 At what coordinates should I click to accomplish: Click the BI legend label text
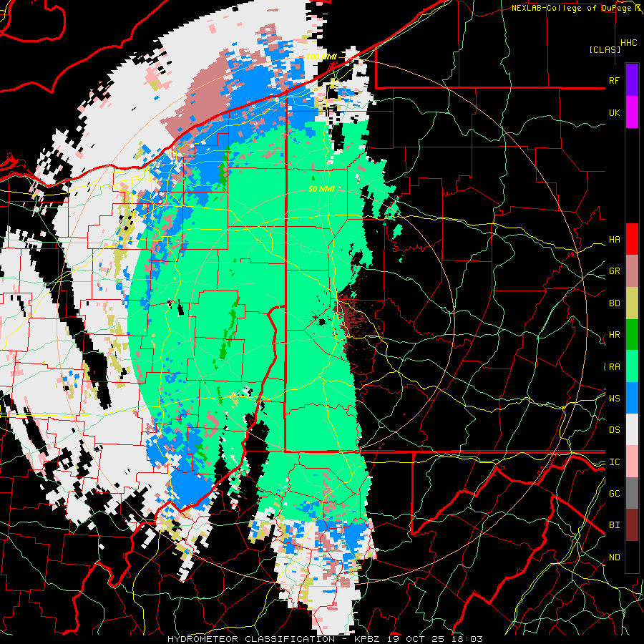[x=614, y=525]
